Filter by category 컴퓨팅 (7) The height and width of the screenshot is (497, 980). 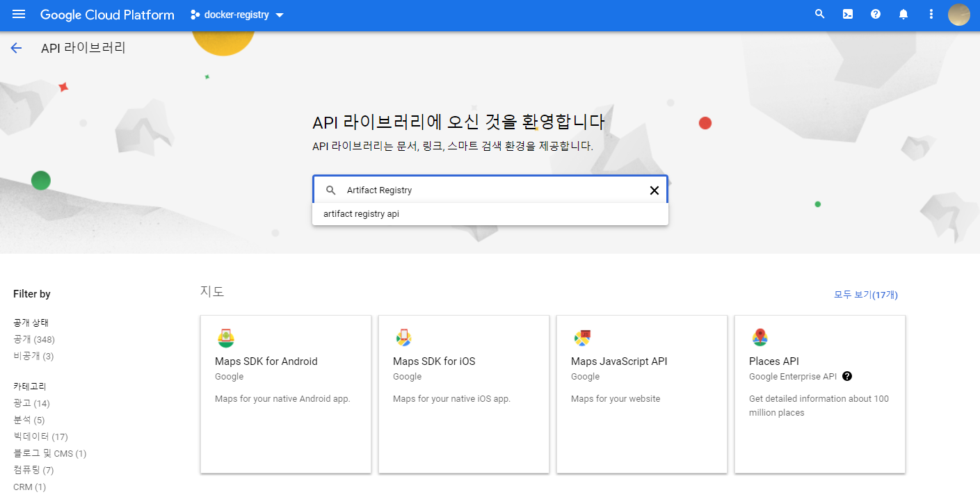[33, 470]
